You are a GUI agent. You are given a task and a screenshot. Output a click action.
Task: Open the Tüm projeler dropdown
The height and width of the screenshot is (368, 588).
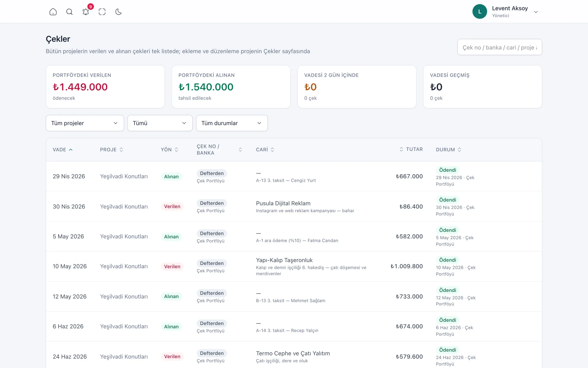click(85, 123)
